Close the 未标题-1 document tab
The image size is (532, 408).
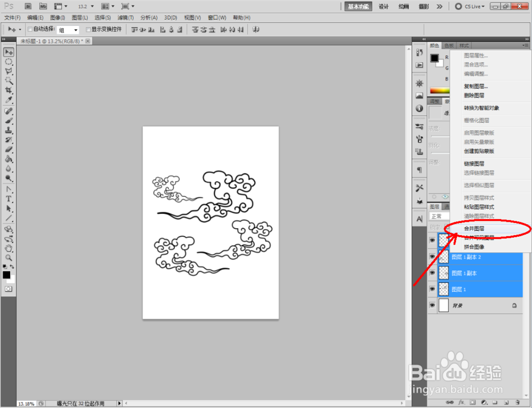point(88,41)
